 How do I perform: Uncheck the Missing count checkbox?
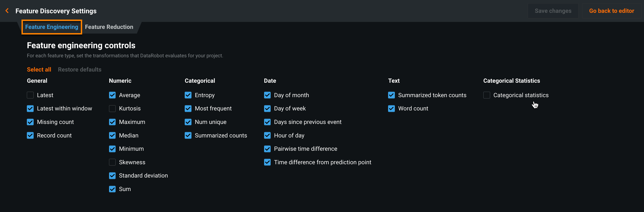pos(30,122)
